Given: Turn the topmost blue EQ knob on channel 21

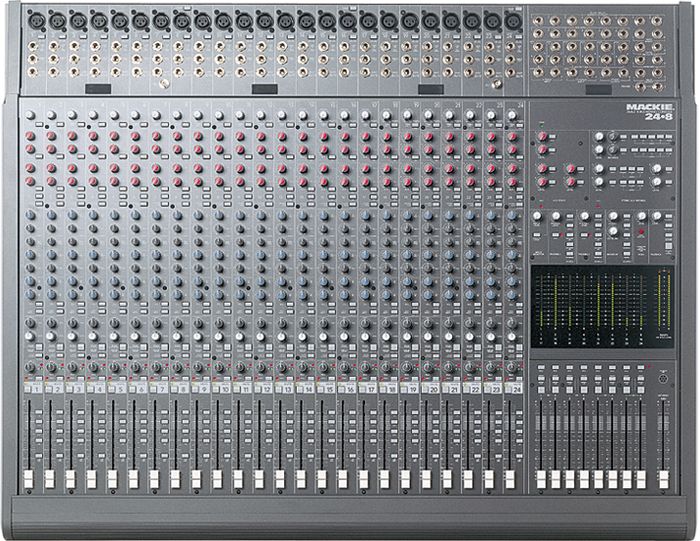Looking at the screenshot, I should pos(449,215).
